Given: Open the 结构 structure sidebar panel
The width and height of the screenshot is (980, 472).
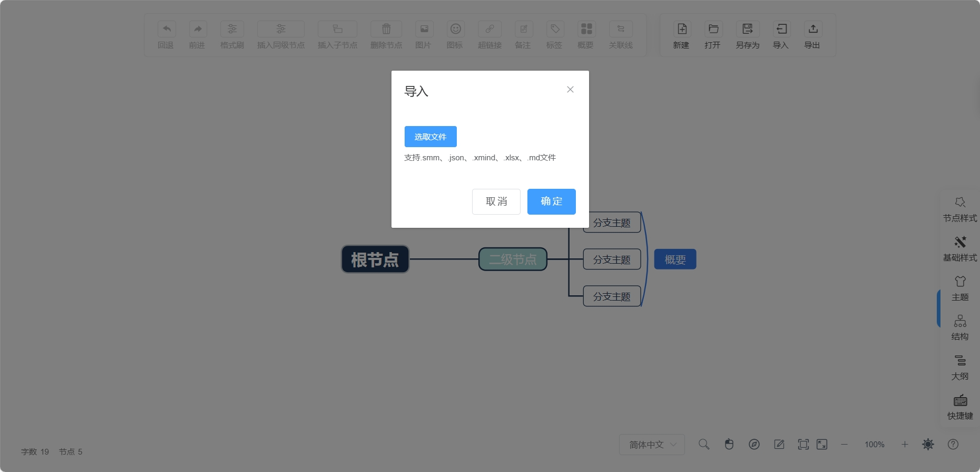Looking at the screenshot, I should click(960, 328).
